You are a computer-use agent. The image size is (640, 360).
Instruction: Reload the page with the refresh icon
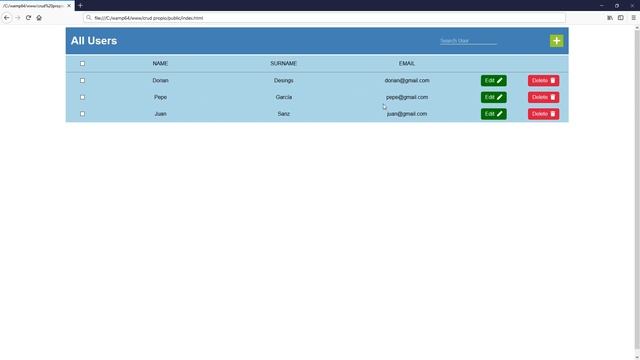coord(28,18)
